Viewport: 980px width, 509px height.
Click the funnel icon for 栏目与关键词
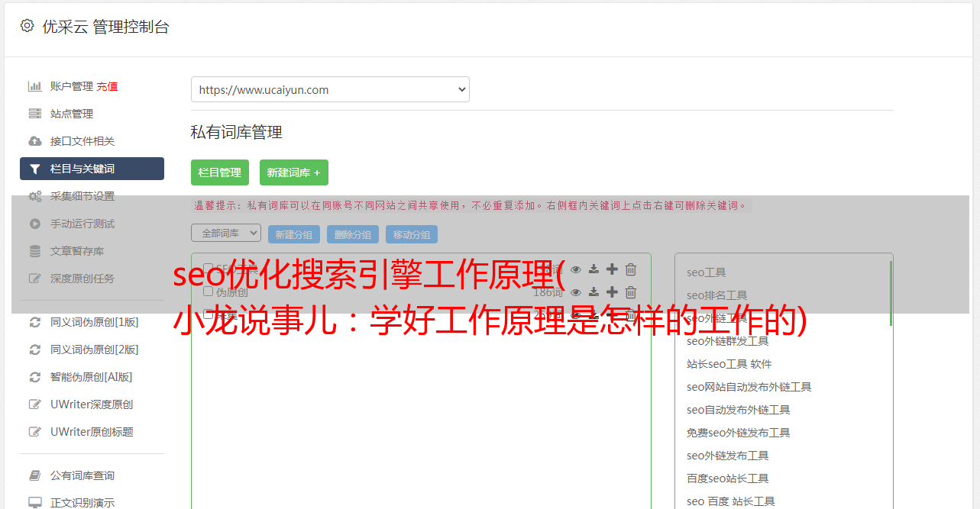point(34,169)
